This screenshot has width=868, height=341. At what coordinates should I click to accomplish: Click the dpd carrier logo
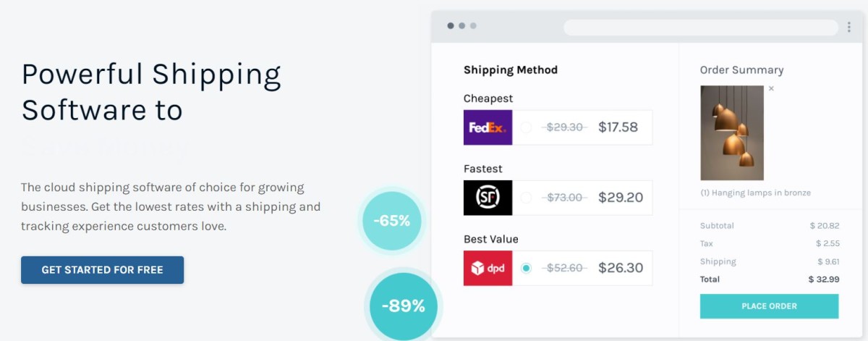(x=488, y=268)
